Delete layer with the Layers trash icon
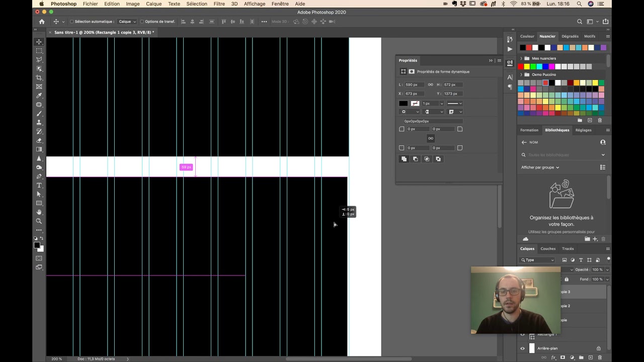The image size is (644, 362). coord(600,357)
